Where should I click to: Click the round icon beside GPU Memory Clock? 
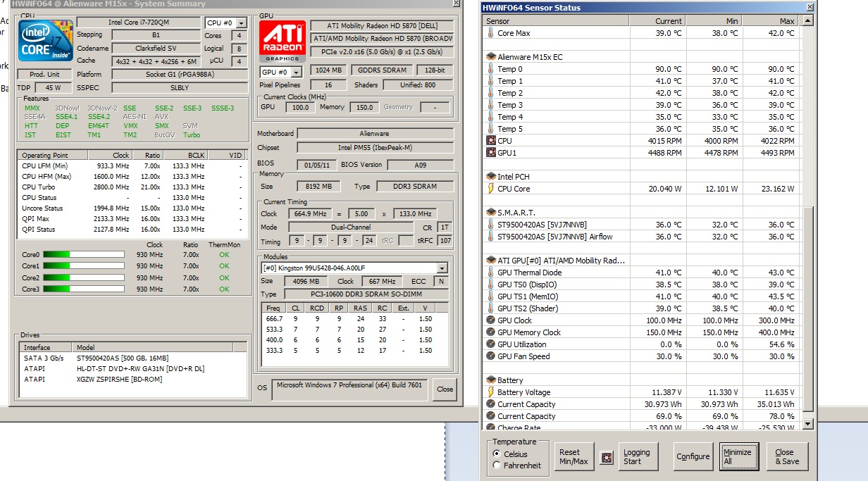491,332
